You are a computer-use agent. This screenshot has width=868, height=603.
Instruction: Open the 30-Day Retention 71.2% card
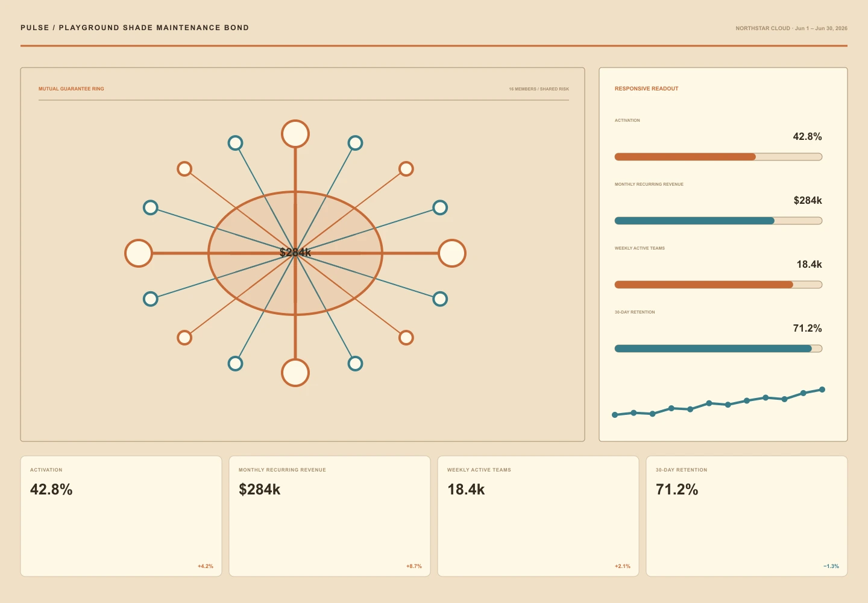point(747,516)
